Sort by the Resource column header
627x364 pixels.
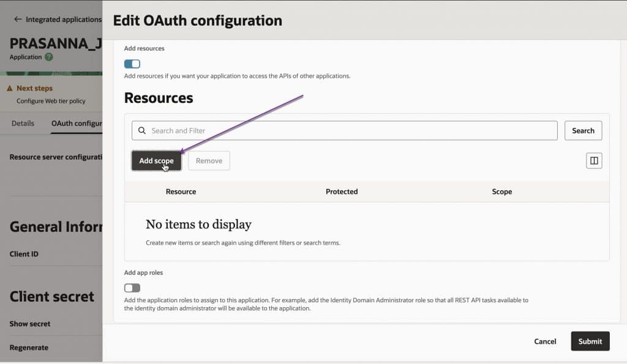click(x=181, y=191)
